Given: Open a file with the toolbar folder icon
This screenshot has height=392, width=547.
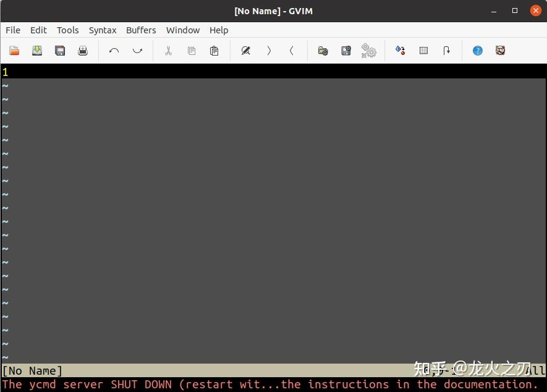Looking at the screenshot, I should pos(14,51).
